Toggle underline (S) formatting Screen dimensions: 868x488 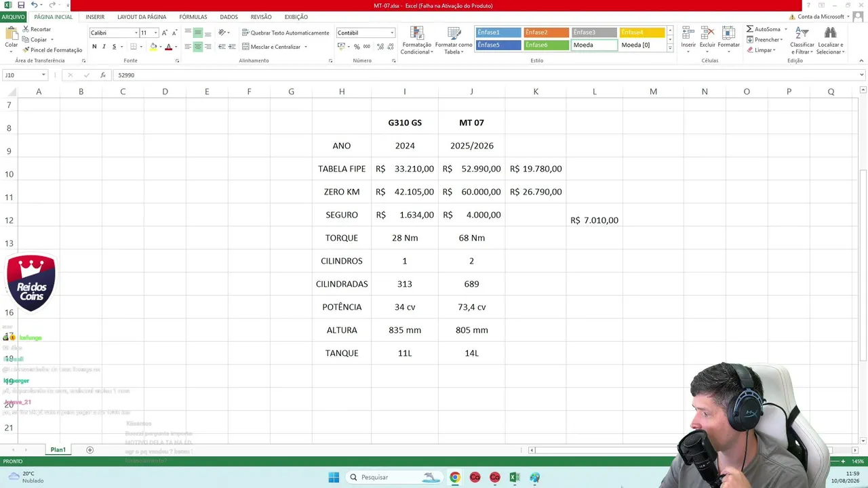click(x=114, y=47)
